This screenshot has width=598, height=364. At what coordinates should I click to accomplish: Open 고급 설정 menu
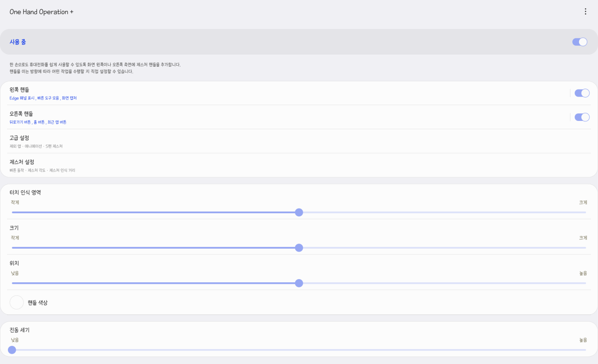[x=299, y=141]
